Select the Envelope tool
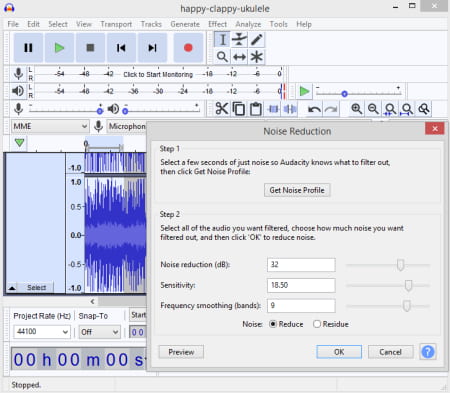 tap(239, 40)
